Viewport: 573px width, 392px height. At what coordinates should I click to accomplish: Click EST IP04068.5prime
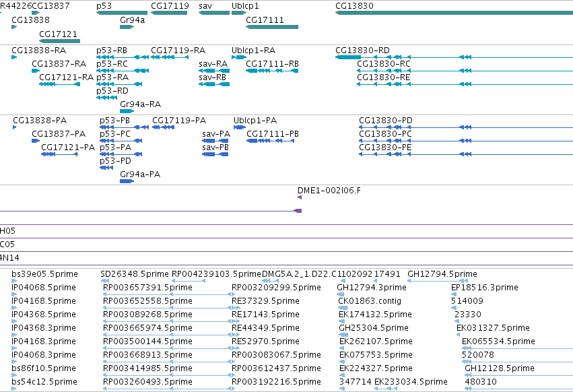click(x=44, y=288)
